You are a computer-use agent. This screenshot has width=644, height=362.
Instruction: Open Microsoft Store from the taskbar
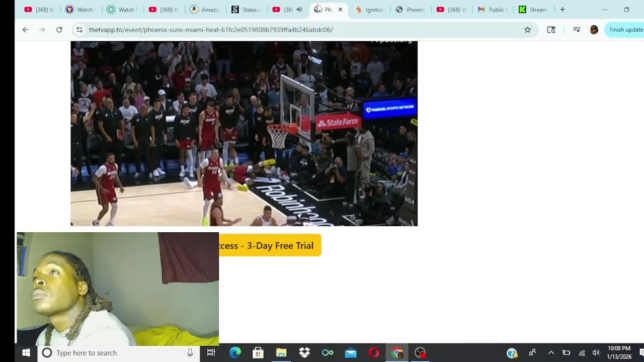pos(258,353)
